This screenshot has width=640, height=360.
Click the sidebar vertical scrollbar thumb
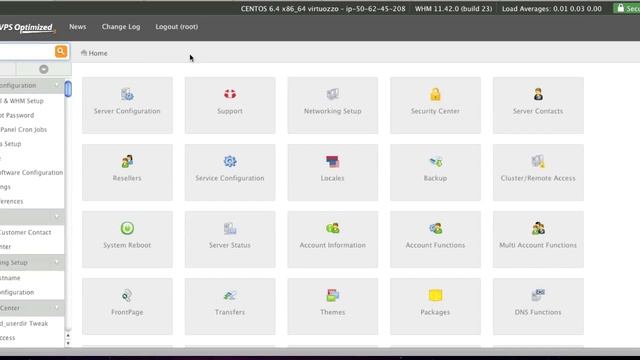coord(68,89)
